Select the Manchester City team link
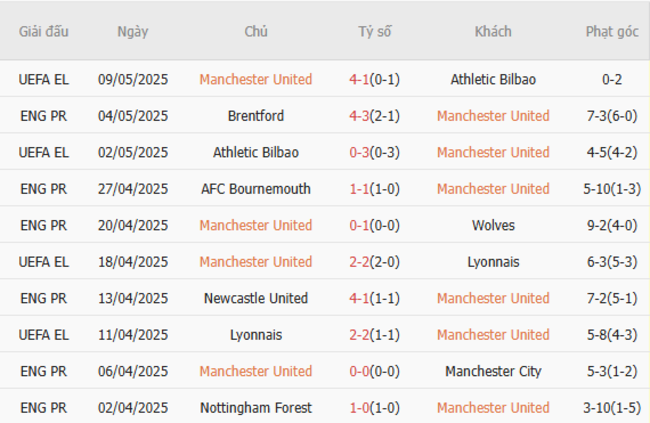The width and height of the screenshot is (650, 423). click(493, 371)
